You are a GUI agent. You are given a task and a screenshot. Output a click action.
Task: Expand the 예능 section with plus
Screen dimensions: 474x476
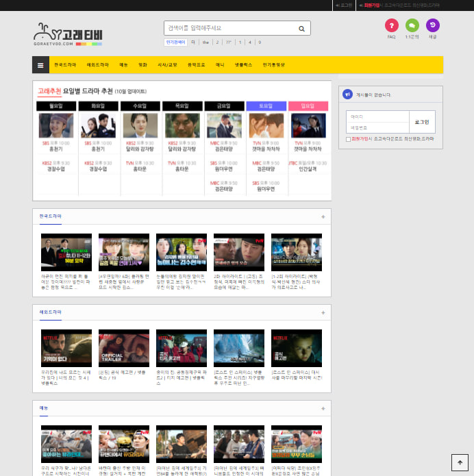click(323, 409)
